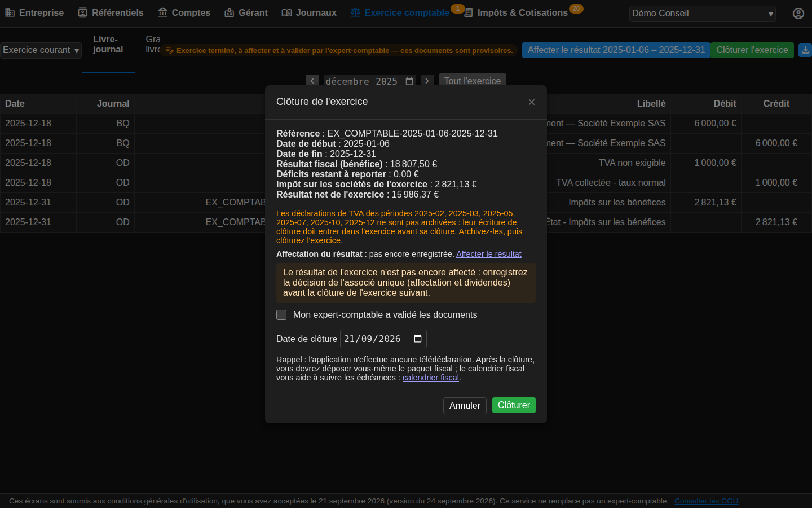
Task: Select Tout l'exercice button
Action: (473, 81)
